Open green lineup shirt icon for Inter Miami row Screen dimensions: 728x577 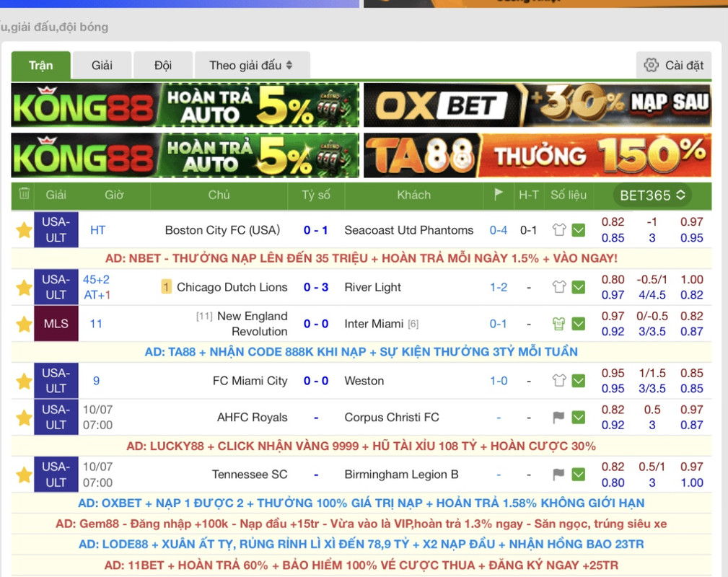(x=559, y=324)
